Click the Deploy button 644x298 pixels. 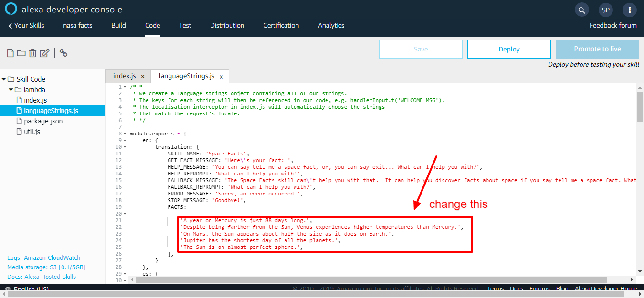(509, 49)
